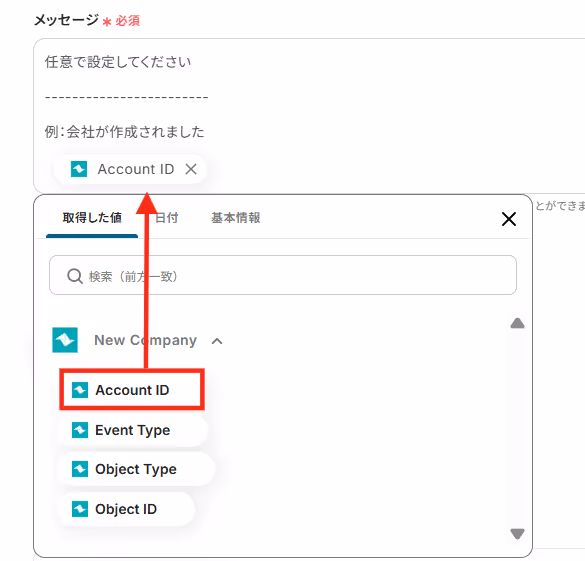The image size is (585, 561).
Task: Click the 例:会社が作成されました text line
Action: point(125,132)
